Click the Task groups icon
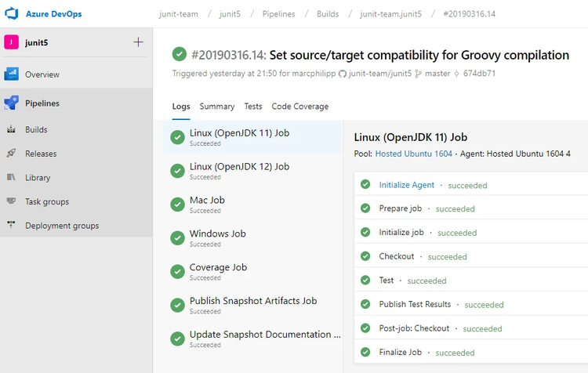The image size is (588, 373). click(12, 201)
